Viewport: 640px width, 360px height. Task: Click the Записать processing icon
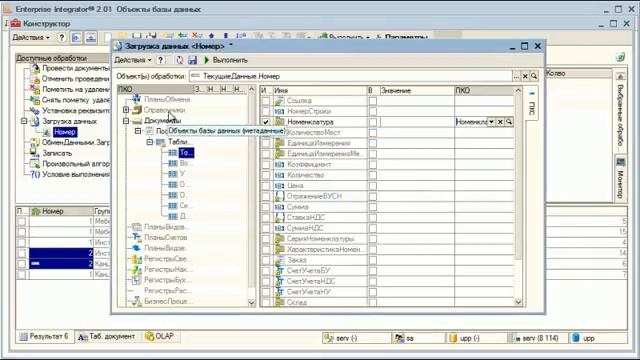[34, 153]
